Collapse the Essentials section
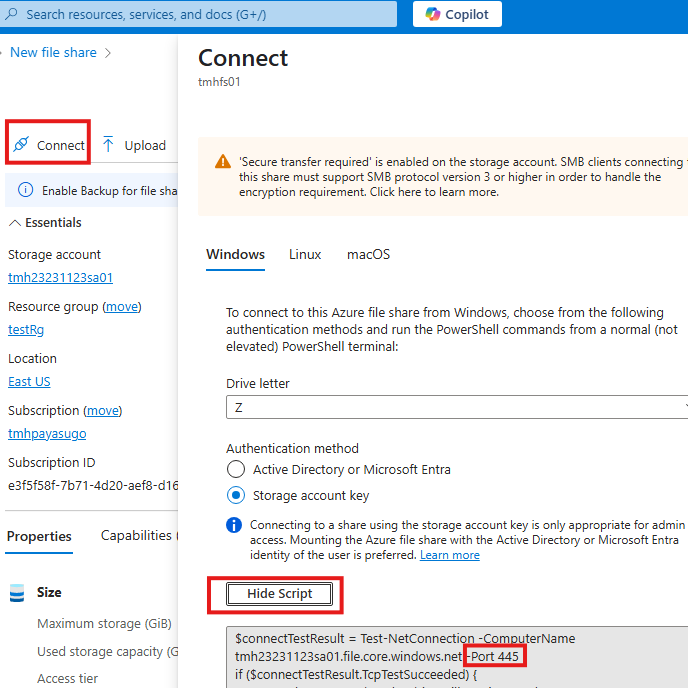 pos(45,222)
